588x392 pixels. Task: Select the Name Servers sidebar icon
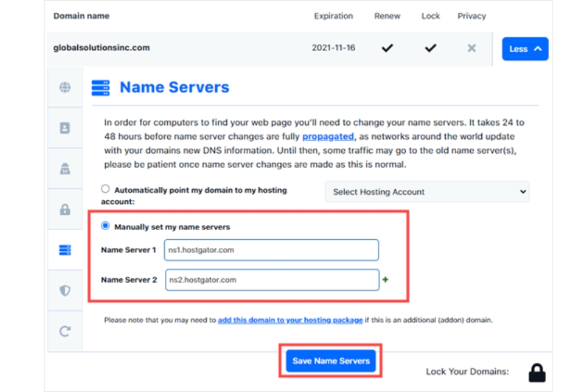(65, 250)
